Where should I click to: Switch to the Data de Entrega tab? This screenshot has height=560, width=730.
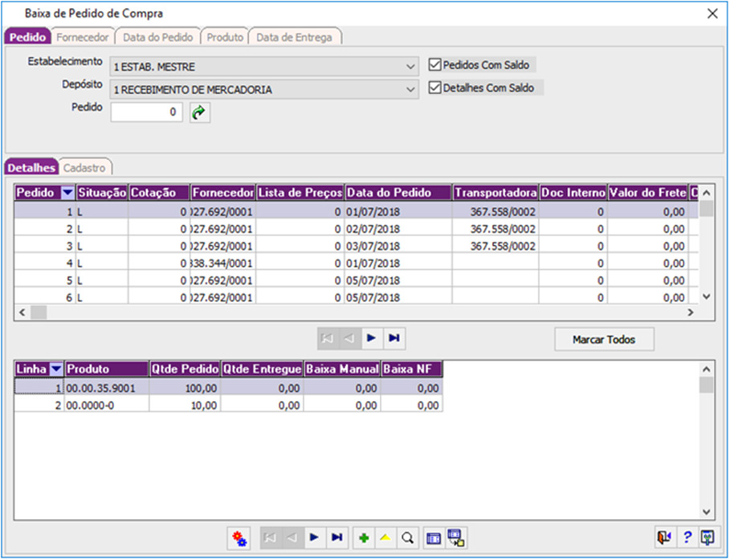pyautogui.click(x=294, y=37)
